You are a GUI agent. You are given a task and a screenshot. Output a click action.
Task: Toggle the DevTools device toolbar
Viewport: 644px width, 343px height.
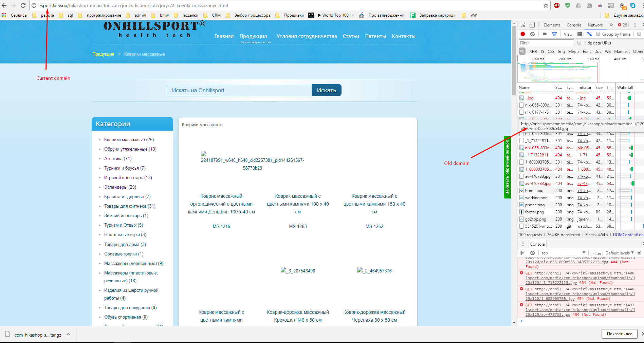point(532,25)
